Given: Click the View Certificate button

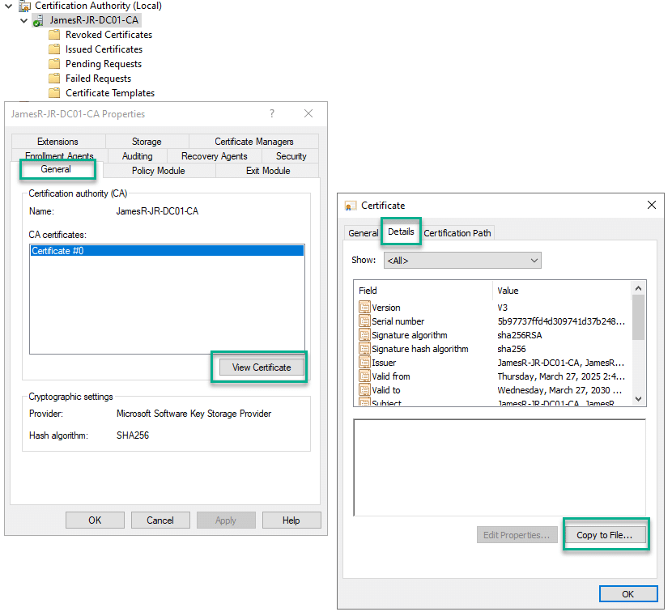Looking at the screenshot, I should point(261,367).
